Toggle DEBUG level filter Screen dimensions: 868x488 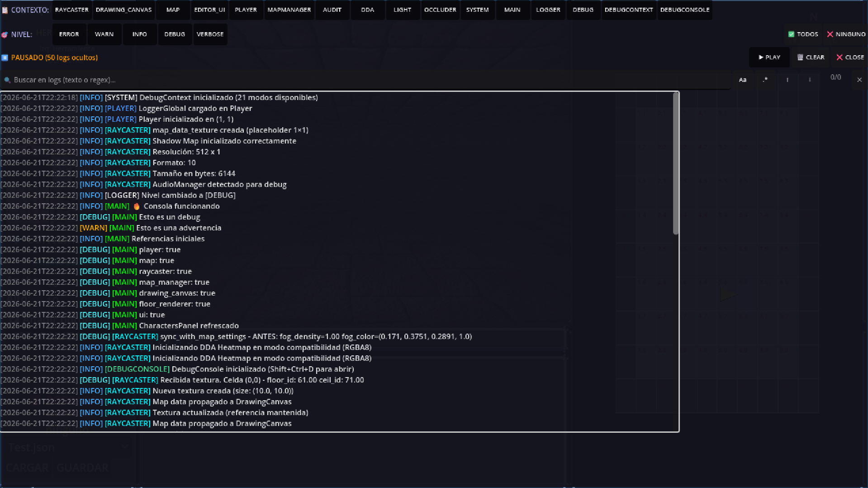tap(175, 34)
